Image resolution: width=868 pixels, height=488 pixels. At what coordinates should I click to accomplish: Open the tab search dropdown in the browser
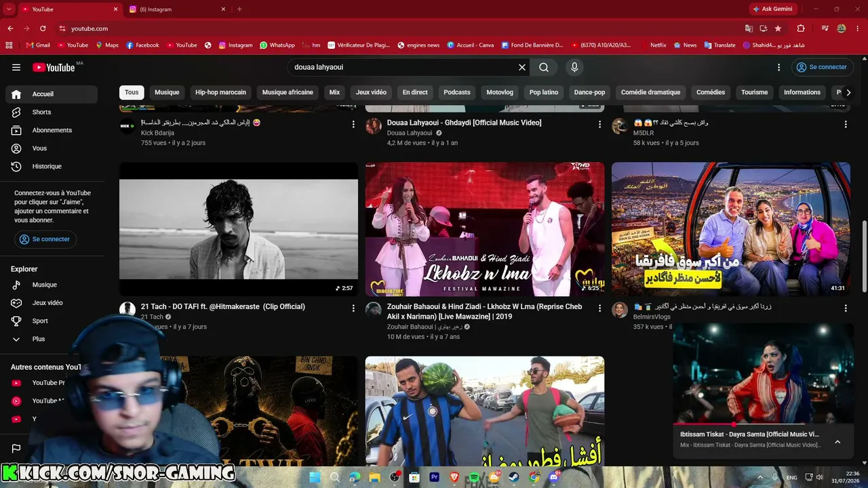[9, 9]
